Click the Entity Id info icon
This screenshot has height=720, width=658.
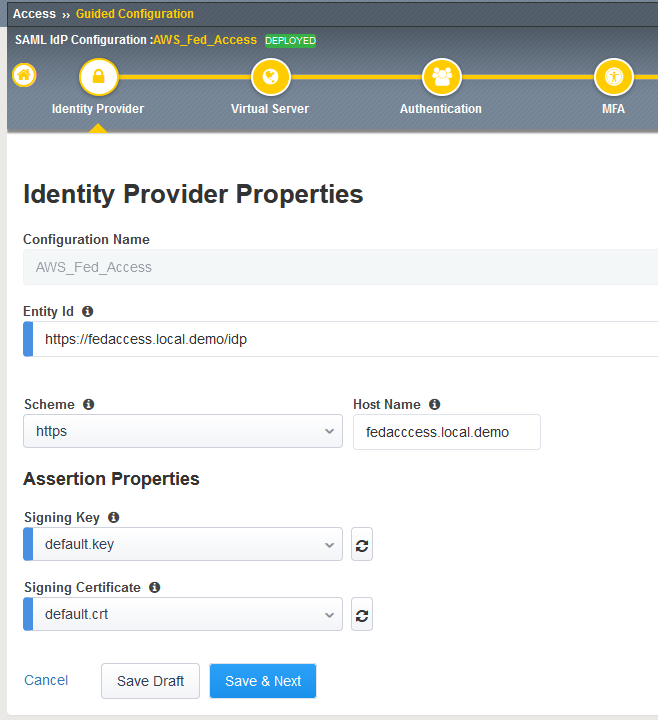click(x=88, y=312)
